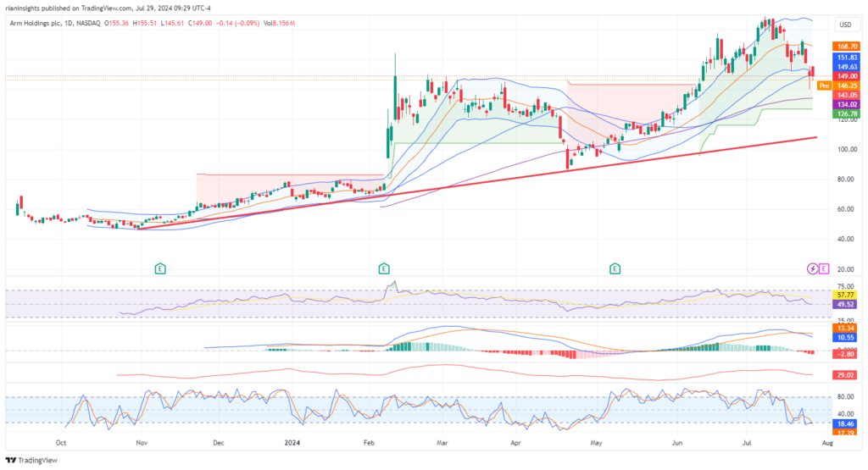Image resolution: width=868 pixels, height=470 pixels.
Task: Click the Mar label on the time axis
Action: [x=442, y=443]
